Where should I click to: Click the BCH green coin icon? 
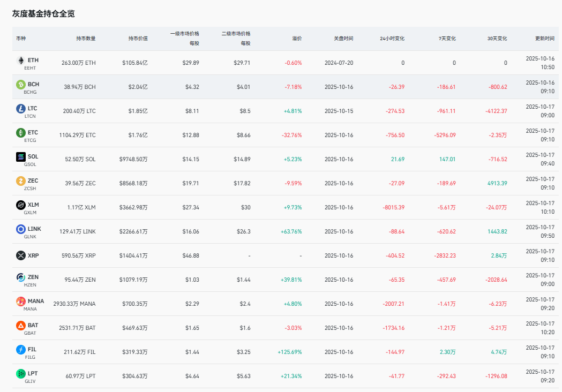21,85
